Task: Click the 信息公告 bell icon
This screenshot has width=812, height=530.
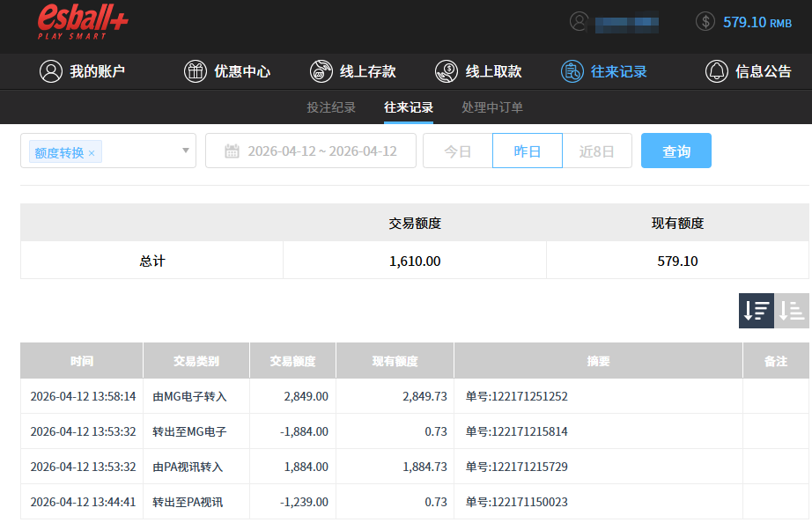Action: coord(717,72)
